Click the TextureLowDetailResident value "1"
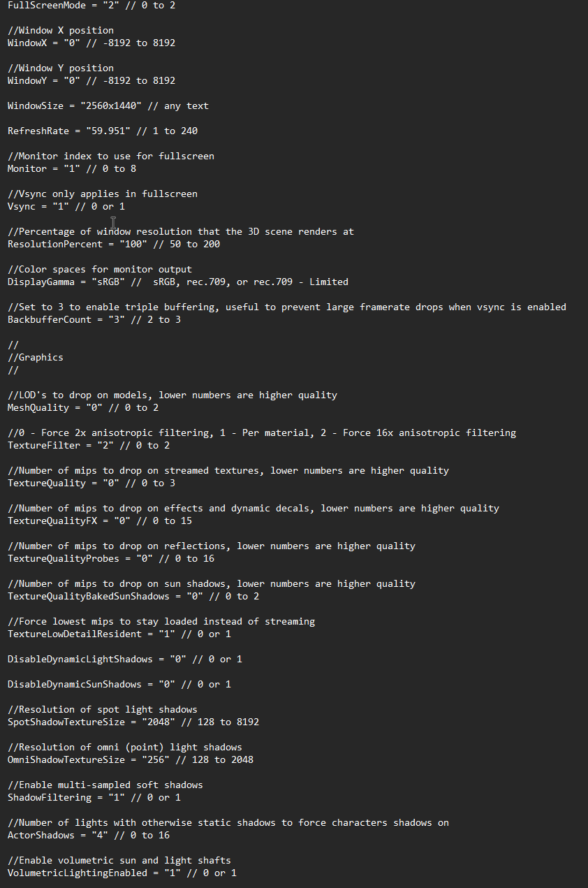 (x=172, y=634)
